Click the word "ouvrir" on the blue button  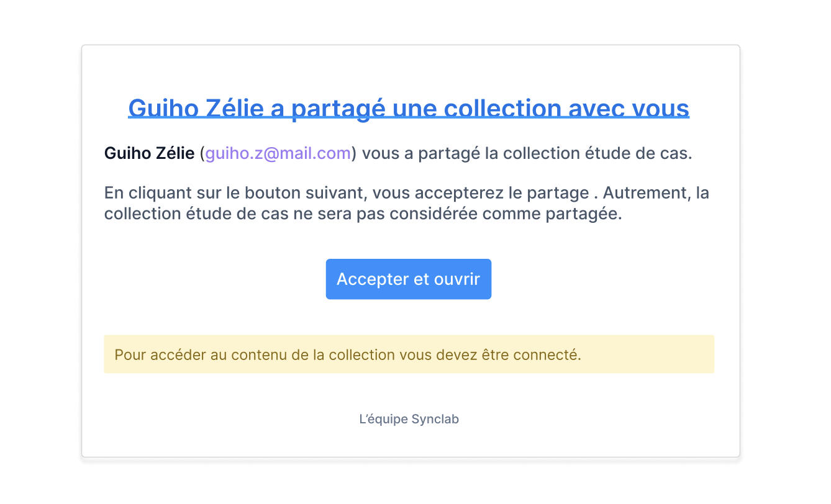456,279
